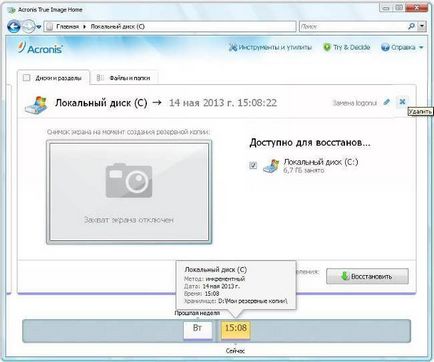Switch to 'Файлы и папки' tab
434x362 pixels.
click(124, 78)
